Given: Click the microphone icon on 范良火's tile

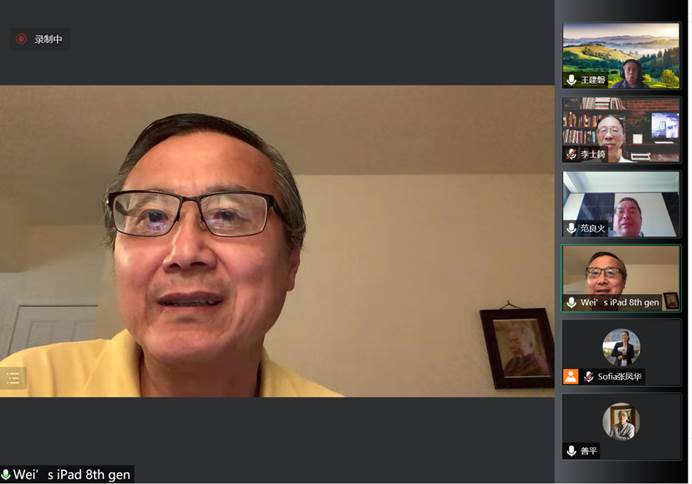Looking at the screenshot, I should (x=571, y=228).
